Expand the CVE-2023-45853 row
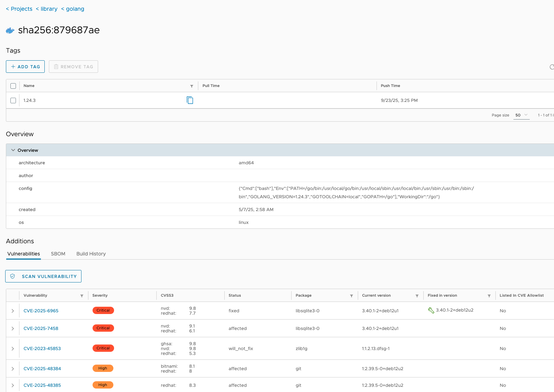The height and width of the screenshot is (392, 554). 13,349
